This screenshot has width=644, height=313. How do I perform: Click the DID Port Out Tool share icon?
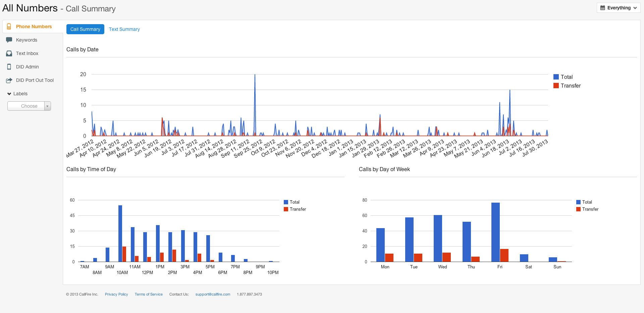tap(9, 80)
